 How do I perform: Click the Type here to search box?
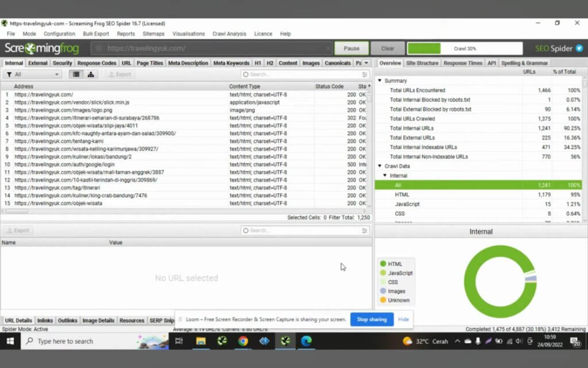[x=95, y=341]
